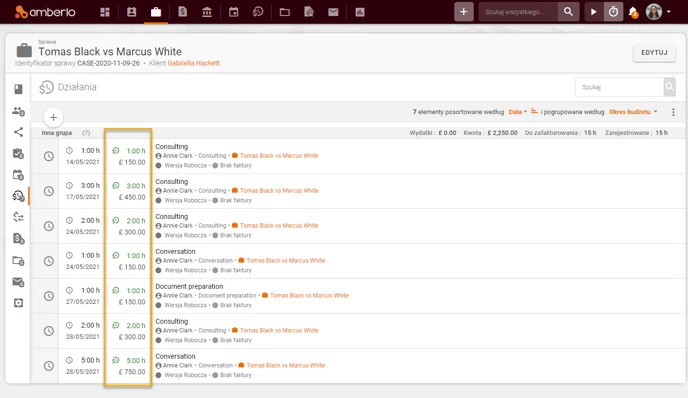Open the bank building icon in top navigation
This screenshot has width=688, height=398.
(x=207, y=12)
